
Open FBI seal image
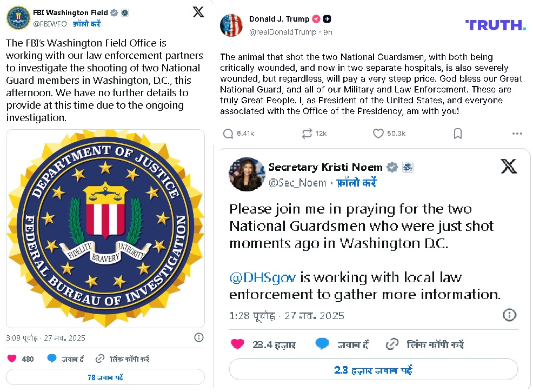pyautogui.click(x=106, y=228)
